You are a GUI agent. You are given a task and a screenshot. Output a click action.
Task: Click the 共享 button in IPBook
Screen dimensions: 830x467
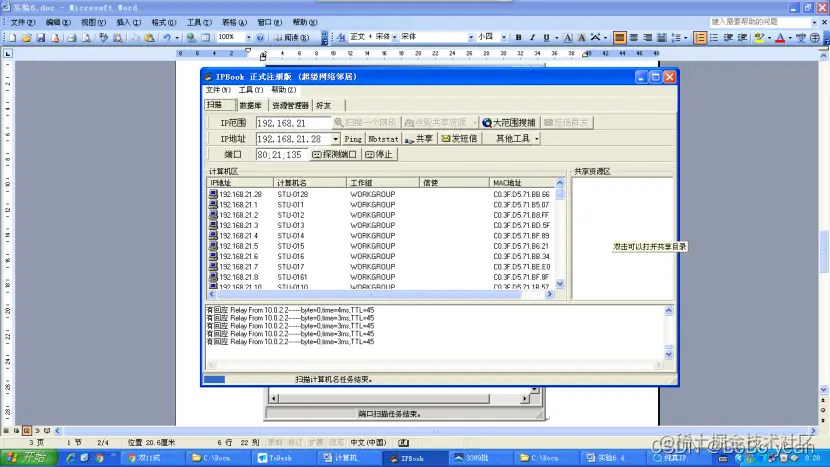click(419, 139)
